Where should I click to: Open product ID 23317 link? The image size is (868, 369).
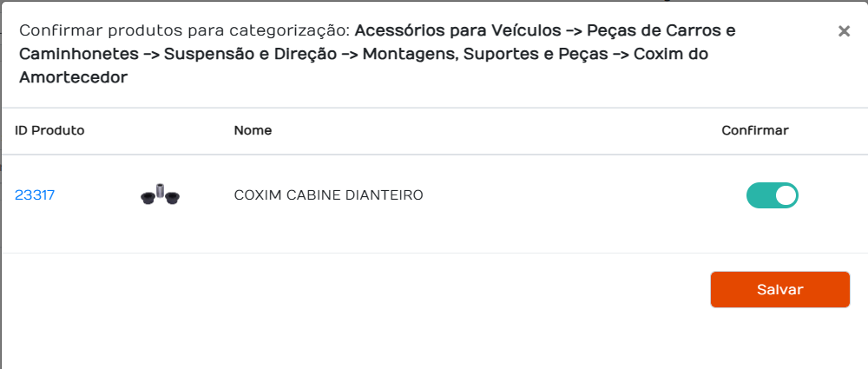[35, 195]
